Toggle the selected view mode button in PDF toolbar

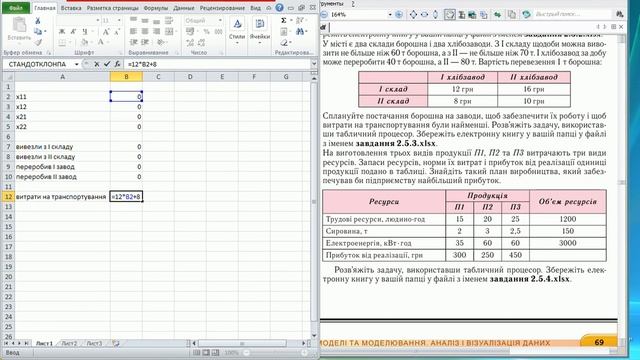point(449,14)
